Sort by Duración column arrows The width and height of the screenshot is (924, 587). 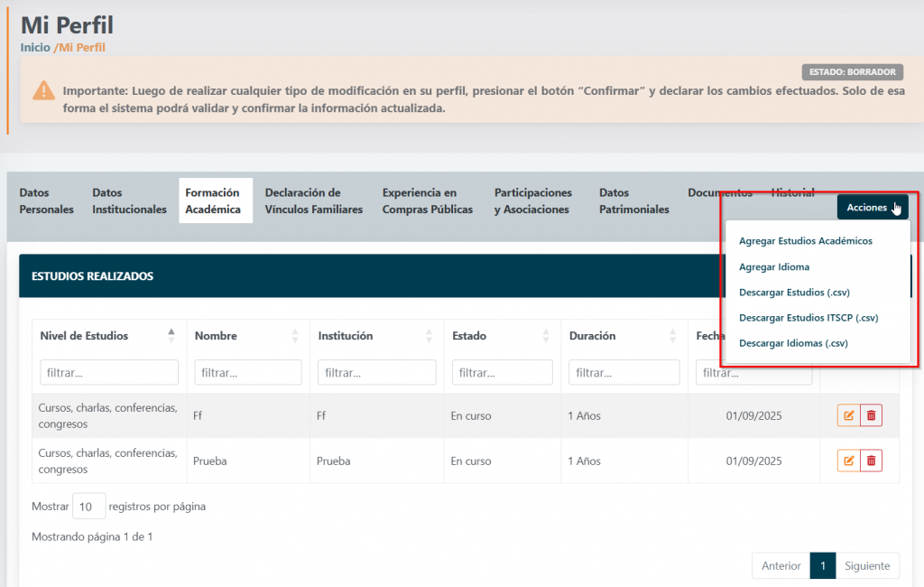[x=672, y=336]
